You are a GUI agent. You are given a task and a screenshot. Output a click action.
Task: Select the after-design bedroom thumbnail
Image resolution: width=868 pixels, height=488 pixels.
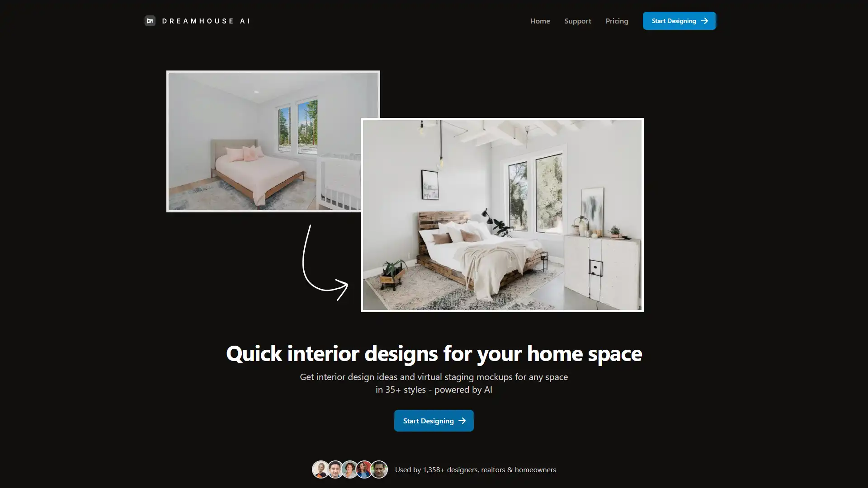(502, 215)
